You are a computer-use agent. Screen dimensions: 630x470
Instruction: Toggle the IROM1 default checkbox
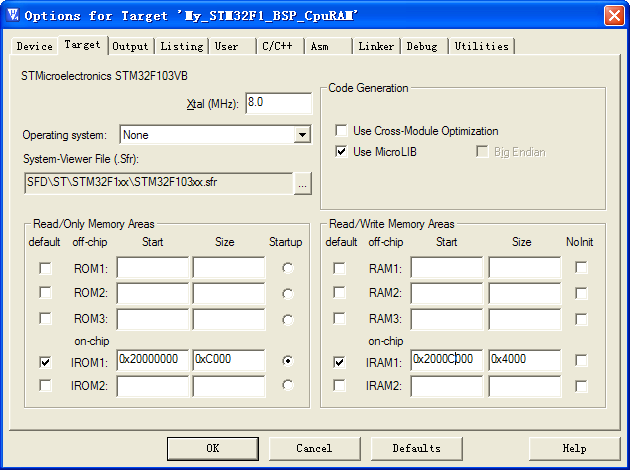pos(45,362)
